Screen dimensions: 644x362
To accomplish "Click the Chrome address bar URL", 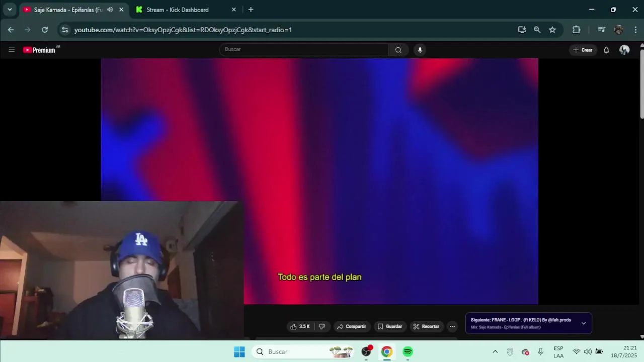I will tap(183, 30).
